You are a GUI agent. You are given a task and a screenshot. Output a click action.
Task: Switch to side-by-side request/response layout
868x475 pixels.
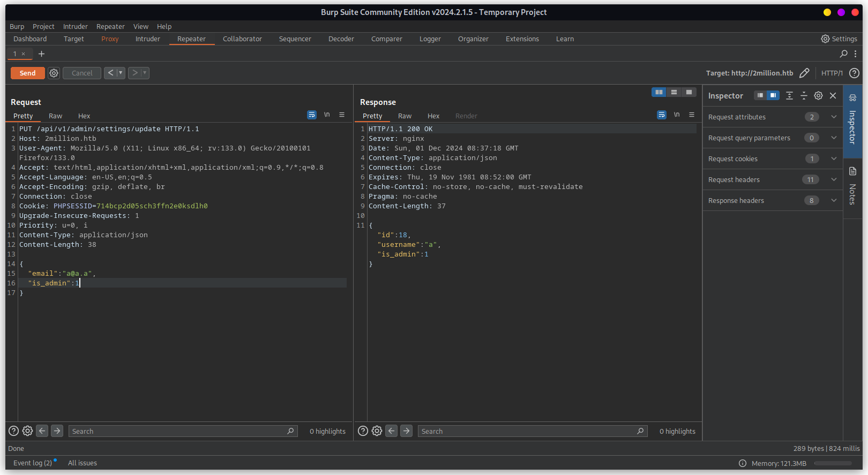(659, 92)
